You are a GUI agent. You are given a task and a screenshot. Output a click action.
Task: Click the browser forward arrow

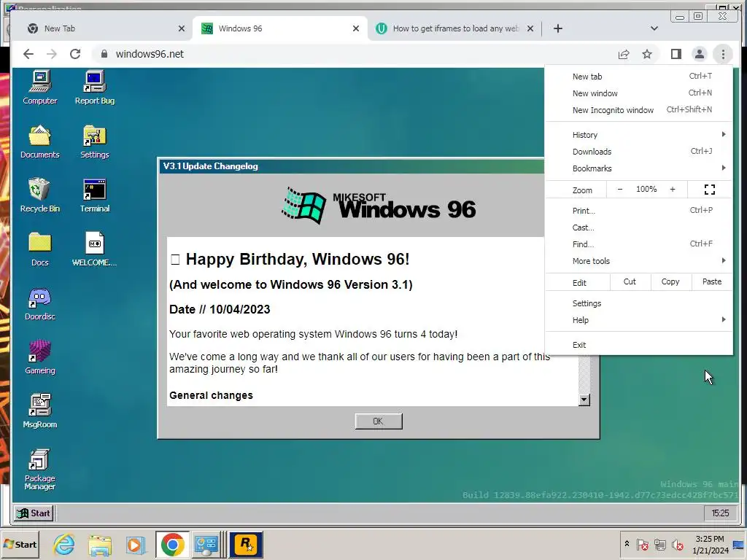coord(52,54)
